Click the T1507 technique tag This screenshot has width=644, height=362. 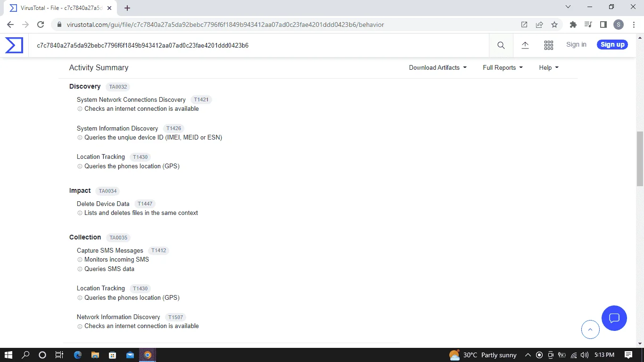tap(175, 317)
